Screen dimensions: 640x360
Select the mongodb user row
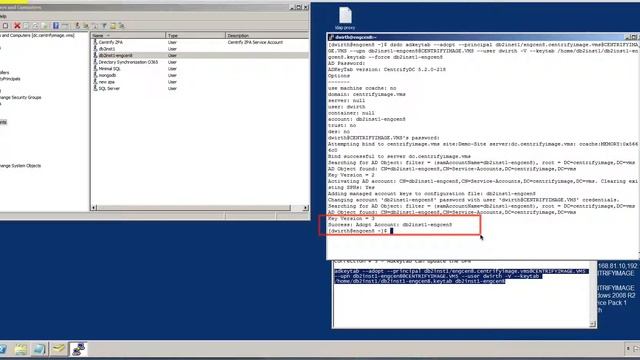[x=200, y=75]
